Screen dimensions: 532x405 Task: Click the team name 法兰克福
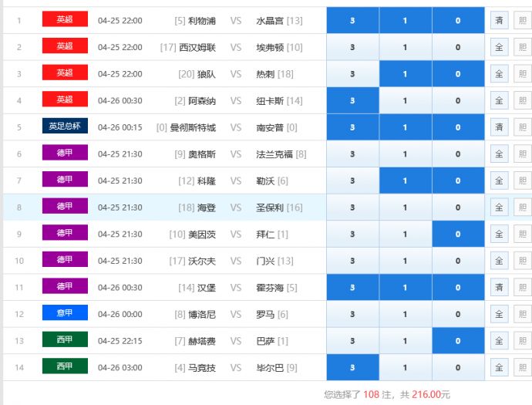click(274, 154)
